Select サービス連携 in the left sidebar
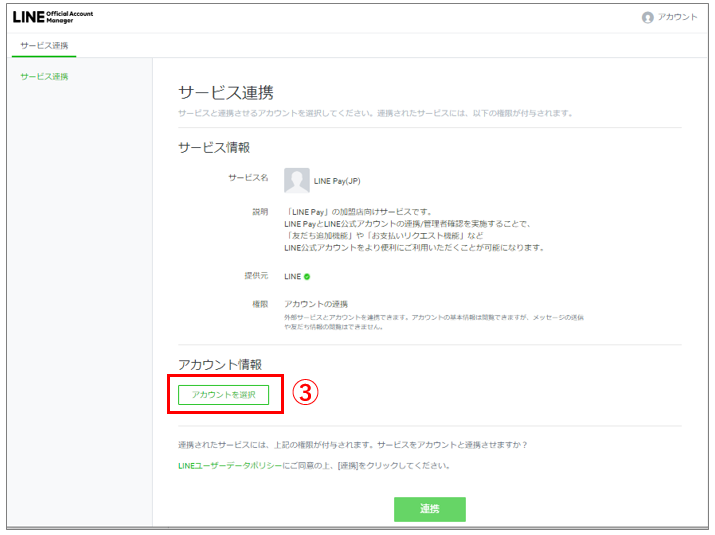 click(x=44, y=76)
